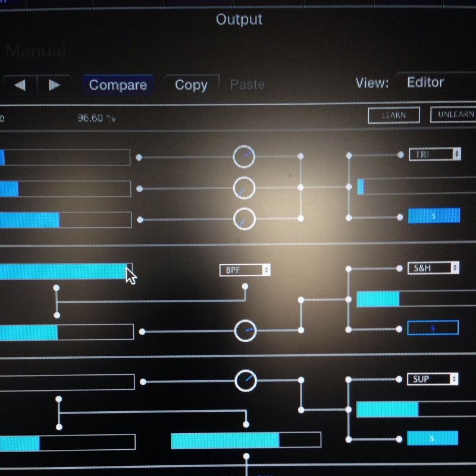Screen dimensions: 476x476
Task: Toggle the sync 's' button under TRI
Action: [434, 216]
